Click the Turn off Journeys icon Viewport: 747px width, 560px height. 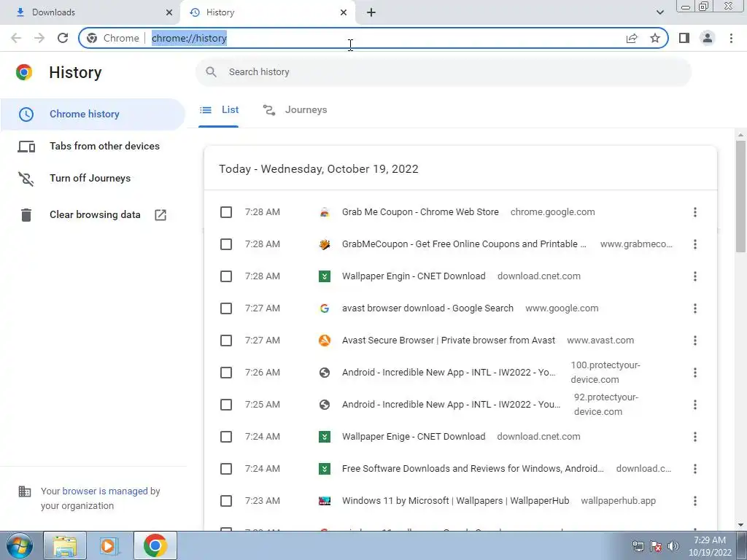(26, 179)
